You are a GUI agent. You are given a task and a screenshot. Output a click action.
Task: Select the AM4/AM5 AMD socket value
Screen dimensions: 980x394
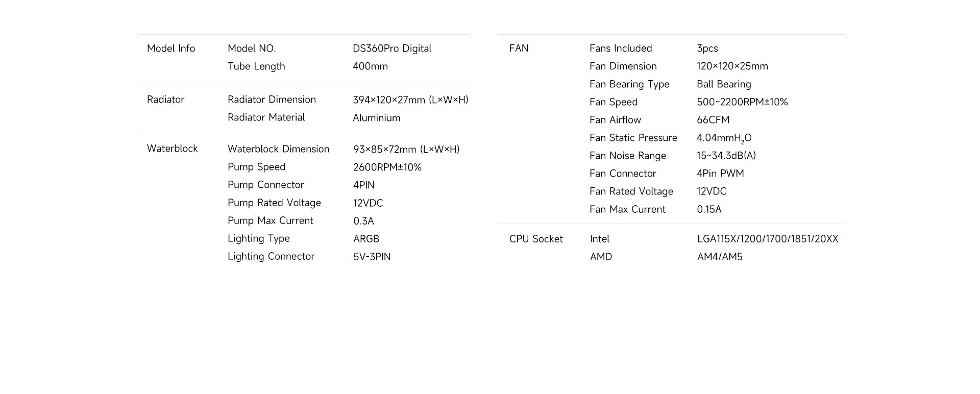pos(719,257)
